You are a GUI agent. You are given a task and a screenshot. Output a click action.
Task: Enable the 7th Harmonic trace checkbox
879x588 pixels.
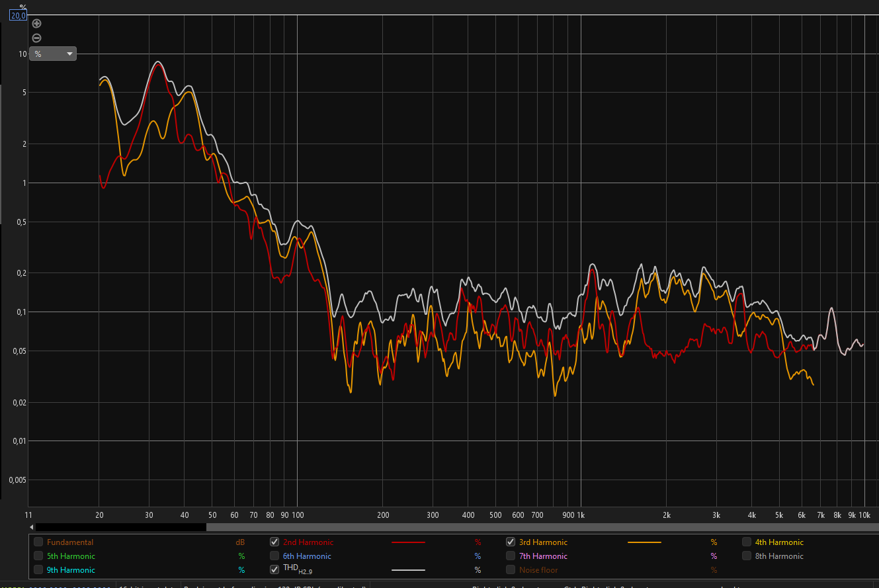point(511,556)
